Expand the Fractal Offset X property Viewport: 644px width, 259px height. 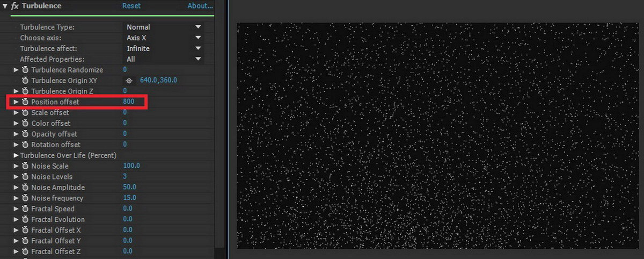(x=16, y=230)
